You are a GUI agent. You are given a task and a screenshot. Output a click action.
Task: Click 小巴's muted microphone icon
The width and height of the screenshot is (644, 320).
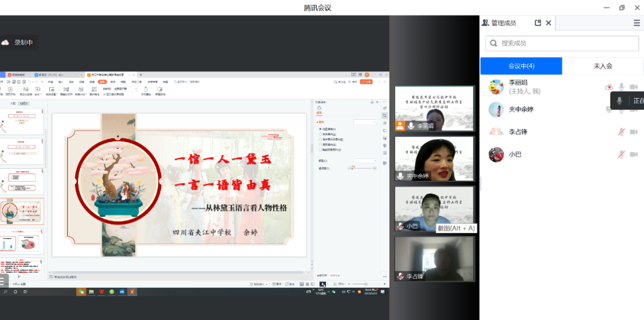click(x=621, y=154)
